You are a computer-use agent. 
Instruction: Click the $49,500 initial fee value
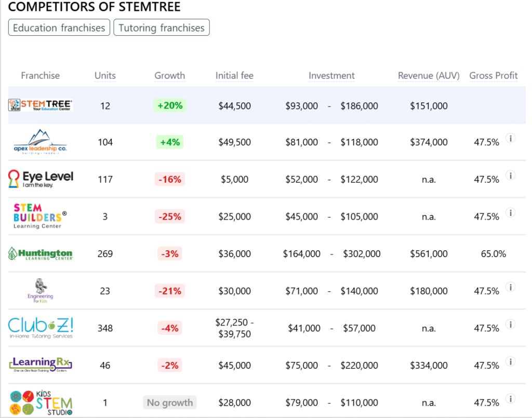click(x=234, y=142)
